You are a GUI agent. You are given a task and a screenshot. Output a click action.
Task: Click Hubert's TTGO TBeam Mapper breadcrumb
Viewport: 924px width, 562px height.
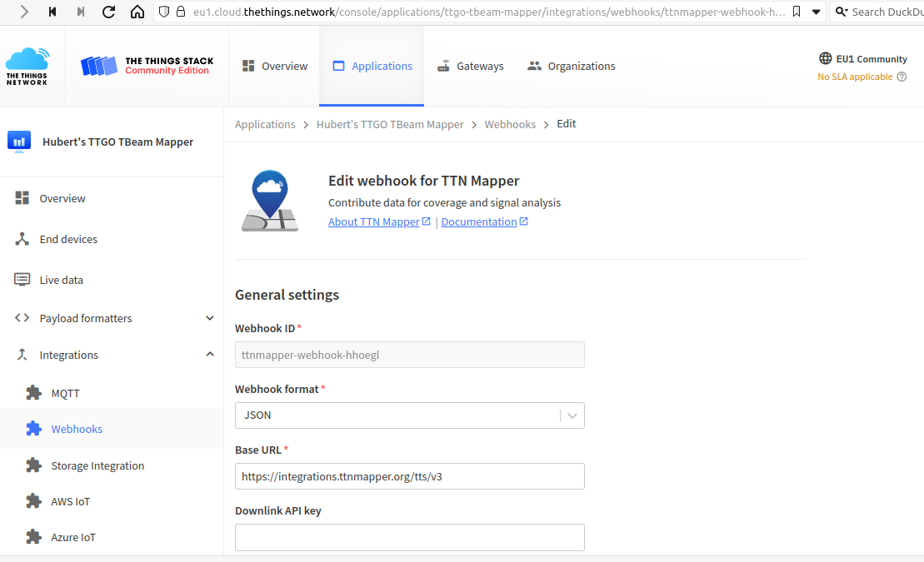[390, 124]
